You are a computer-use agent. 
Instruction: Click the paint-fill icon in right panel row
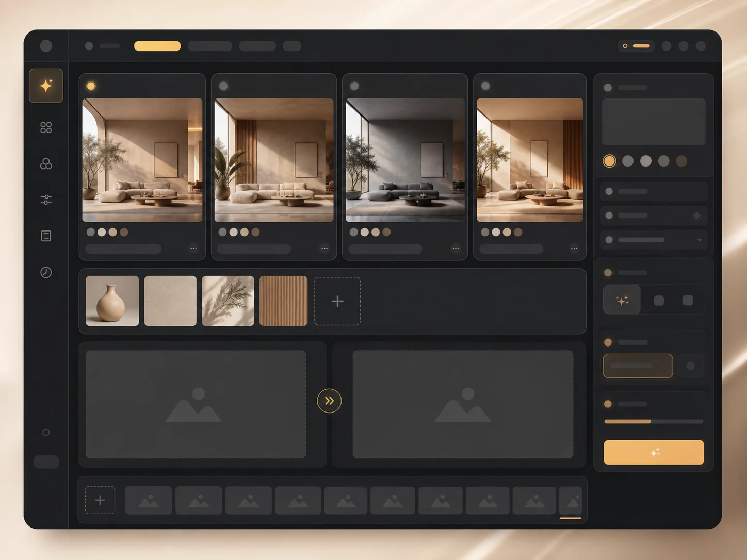tap(697, 216)
